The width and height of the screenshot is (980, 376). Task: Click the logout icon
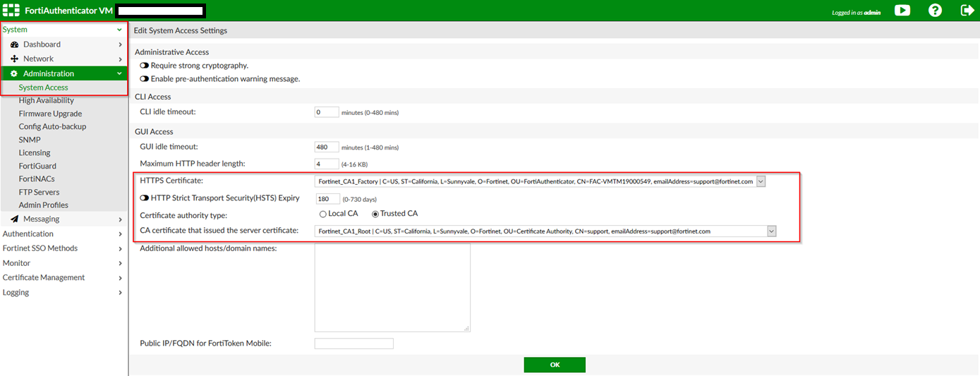tap(967, 11)
